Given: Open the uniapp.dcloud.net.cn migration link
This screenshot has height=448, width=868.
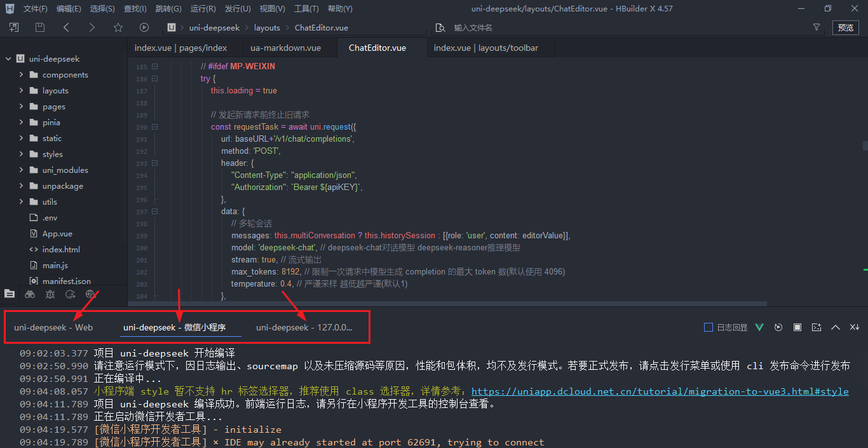Looking at the screenshot, I should tap(660, 391).
